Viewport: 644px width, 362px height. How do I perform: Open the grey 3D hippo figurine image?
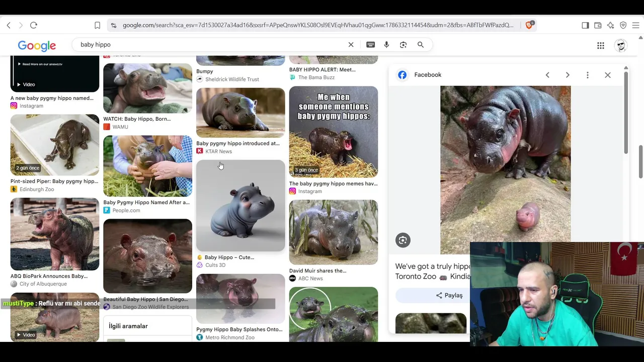coord(240,206)
